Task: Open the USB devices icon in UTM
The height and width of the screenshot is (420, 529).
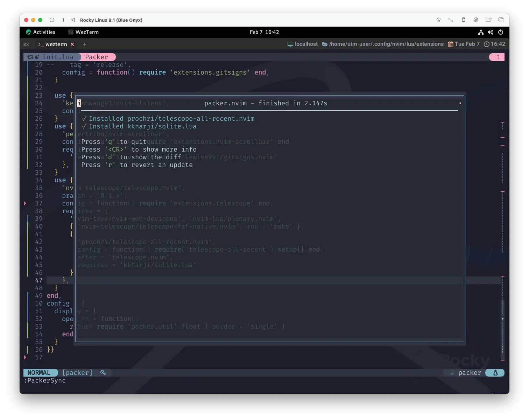Action: (x=464, y=20)
